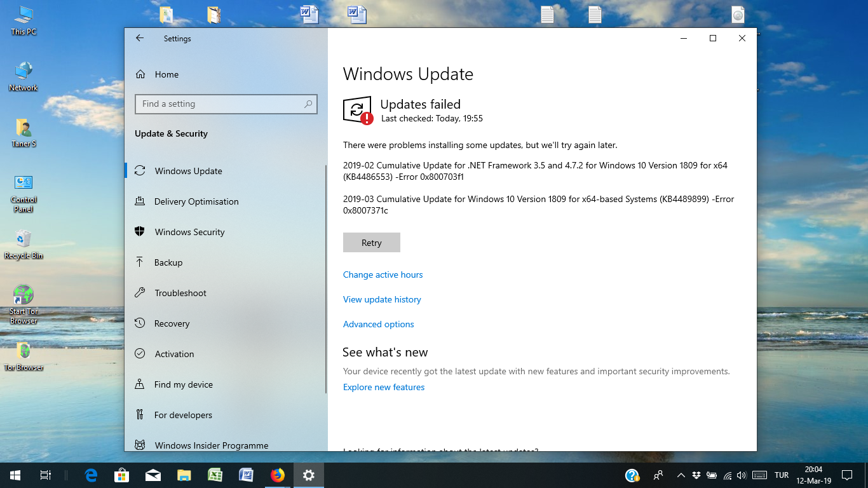Open Task View from taskbar
This screenshot has height=488, width=868.
46,475
